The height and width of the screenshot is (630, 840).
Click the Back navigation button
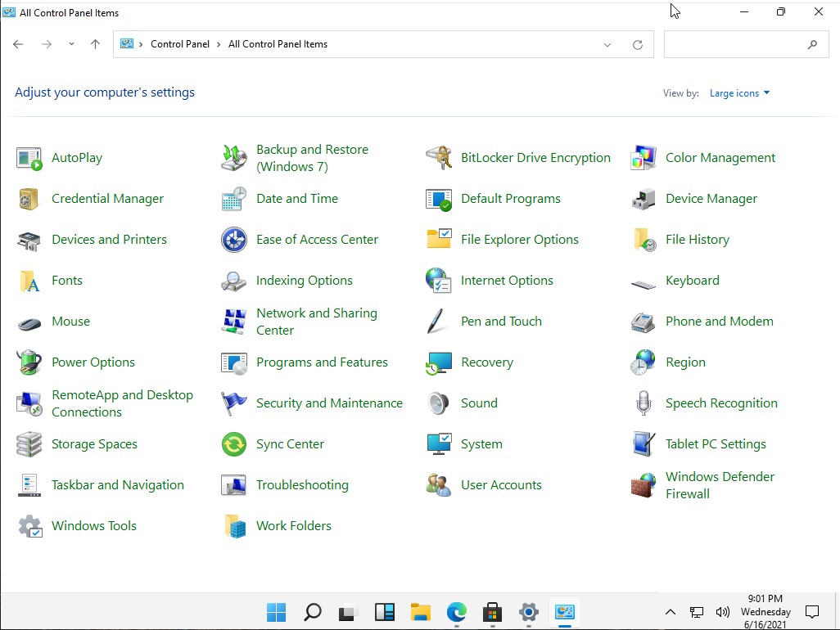(18, 44)
